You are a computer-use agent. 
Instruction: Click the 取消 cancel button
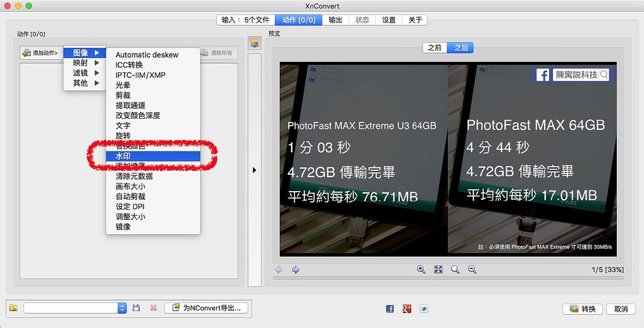point(621,309)
